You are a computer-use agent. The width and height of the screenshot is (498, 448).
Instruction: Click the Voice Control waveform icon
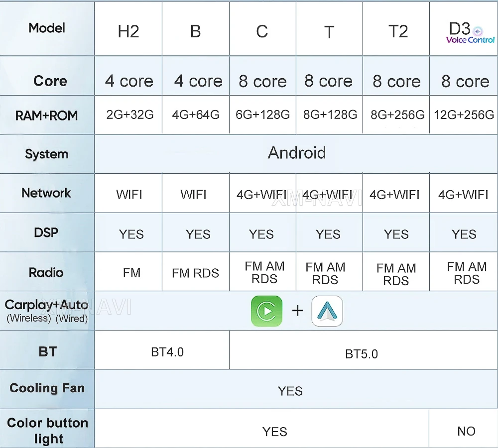pos(478,30)
